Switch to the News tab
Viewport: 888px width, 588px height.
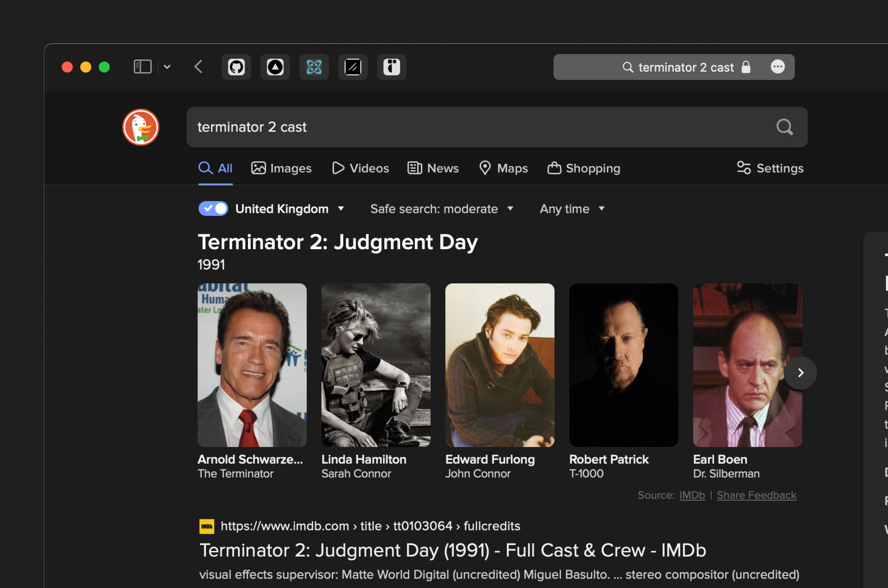[x=433, y=168]
